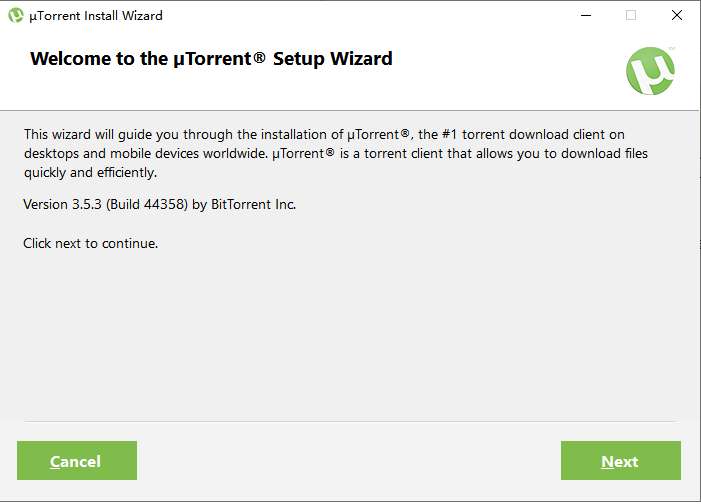This screenshot has width=701, height=504.
Task: Click the large green µTorrent logo
Action: pos(650,71)
